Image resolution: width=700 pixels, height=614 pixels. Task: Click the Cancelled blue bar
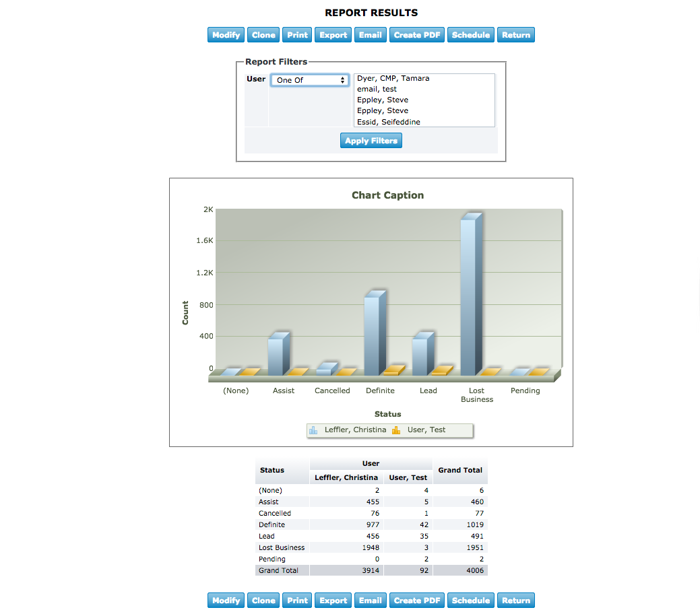327,369
